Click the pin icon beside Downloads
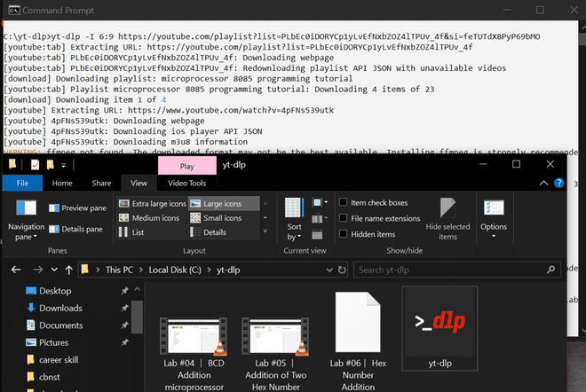The height and width of the screenshot is (392, 586). point(124,308)
